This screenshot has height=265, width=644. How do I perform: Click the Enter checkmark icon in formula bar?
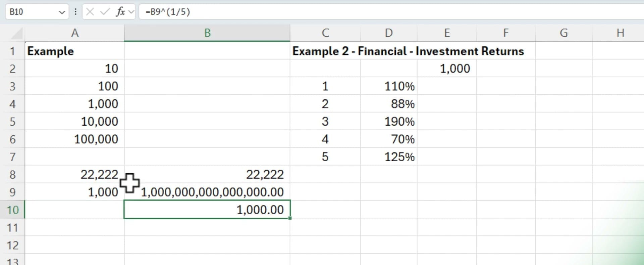click(x=105, y=12)
